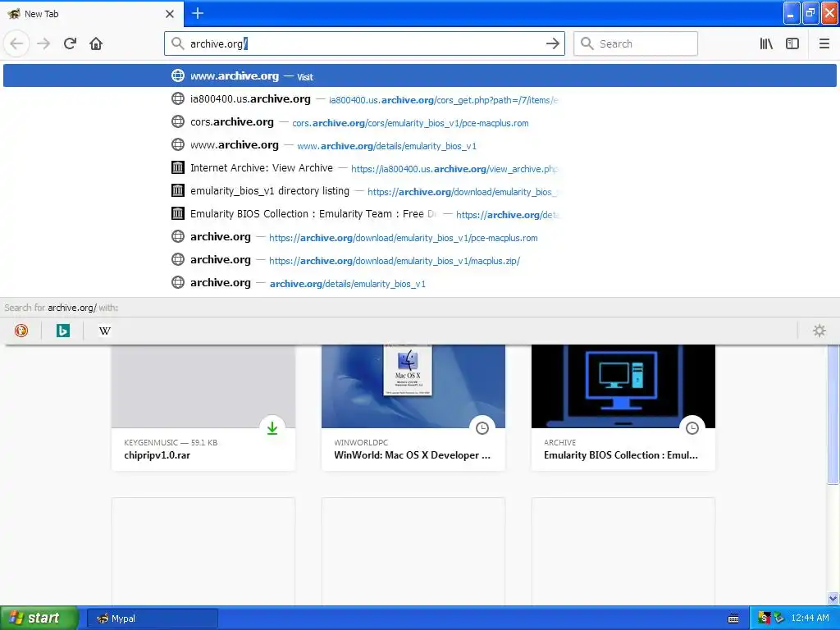Viewport: 840px width, 630px height.
Task: Open chipripv1.0.rar highlight title
Action: tap(157, 455)
